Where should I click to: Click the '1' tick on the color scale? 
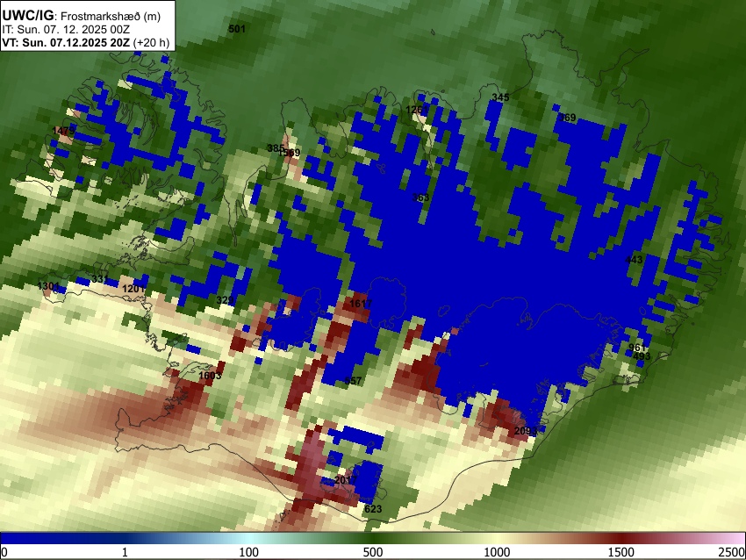[x=125, y=552]
